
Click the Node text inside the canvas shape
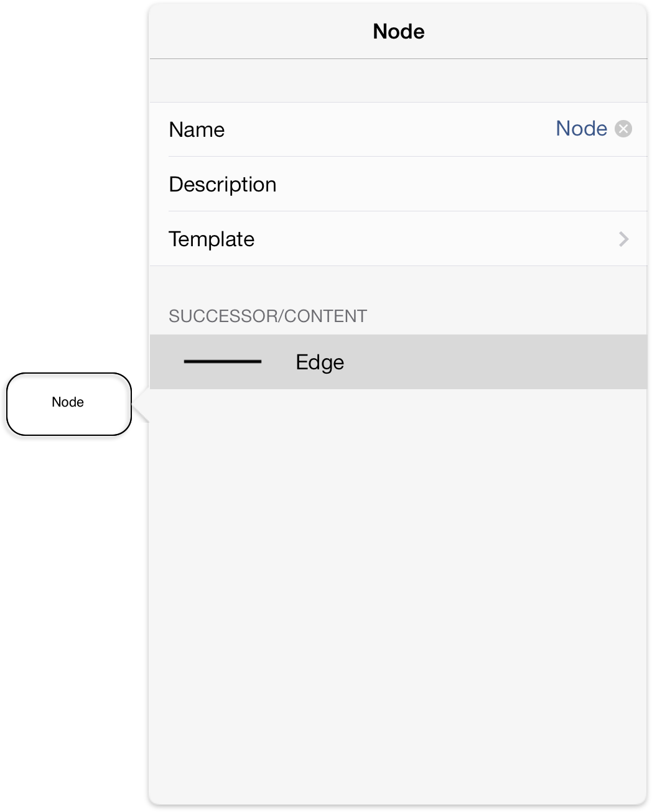pyautogui.click(x=68, y=402)
